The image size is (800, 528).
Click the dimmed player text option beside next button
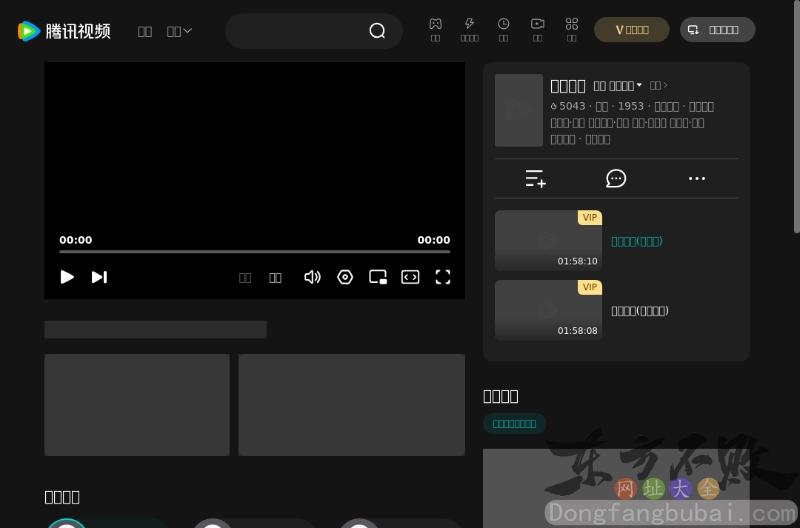point(245,278)
